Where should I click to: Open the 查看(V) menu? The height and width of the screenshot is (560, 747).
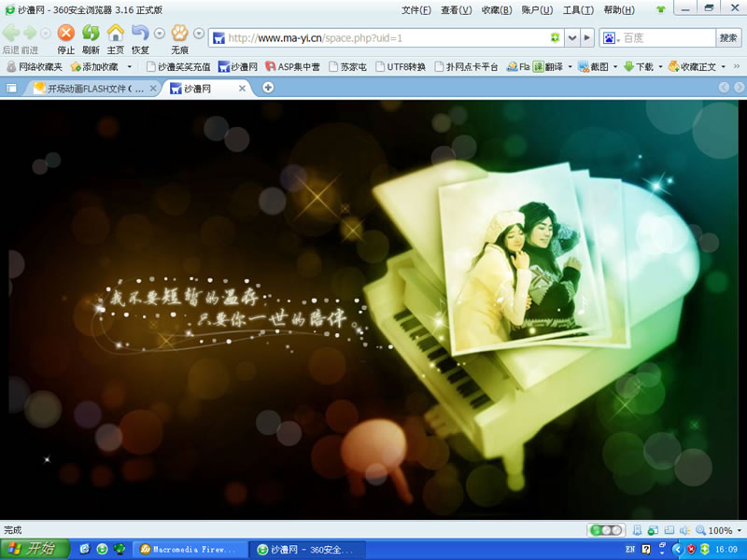coord(457,10)
